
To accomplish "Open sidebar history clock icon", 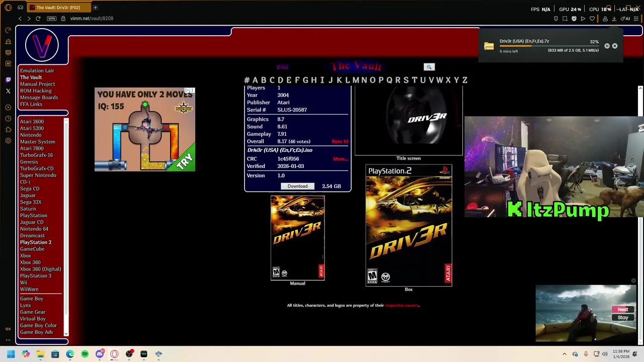I will pos(8,118).
